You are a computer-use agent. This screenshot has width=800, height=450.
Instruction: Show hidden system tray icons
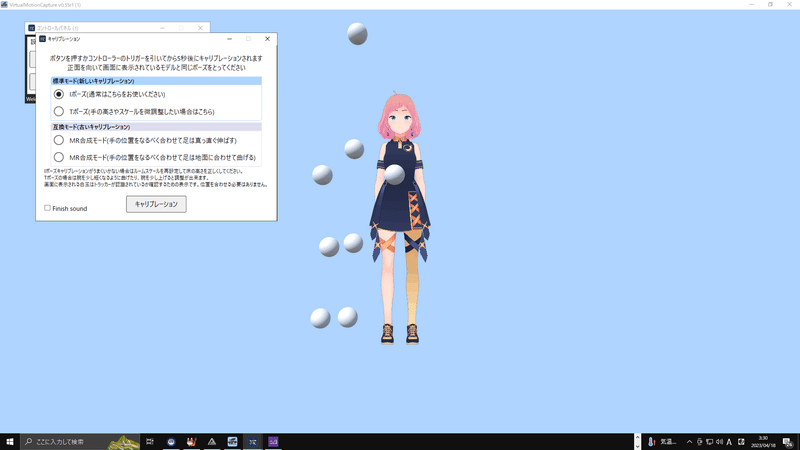coord(689,442)
